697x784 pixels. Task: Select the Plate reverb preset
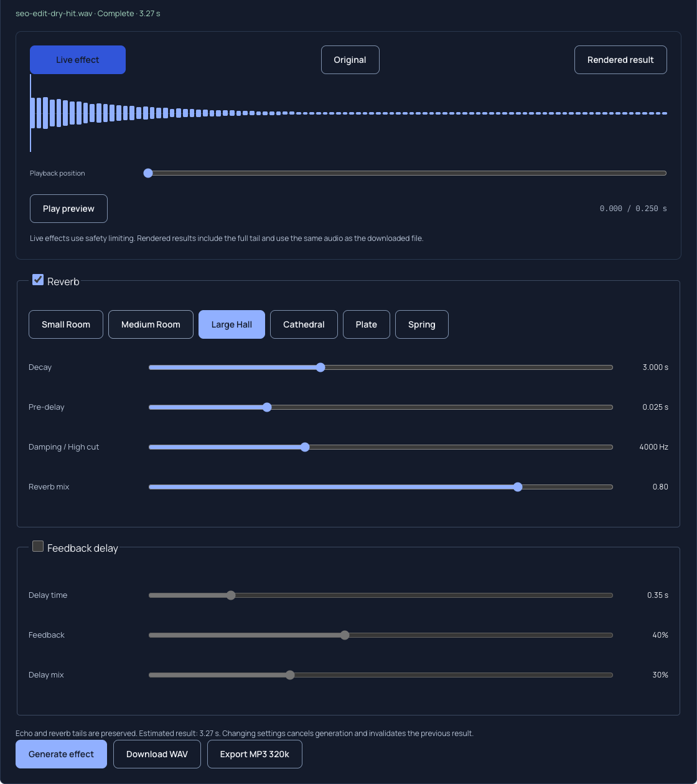coord(367,324)
